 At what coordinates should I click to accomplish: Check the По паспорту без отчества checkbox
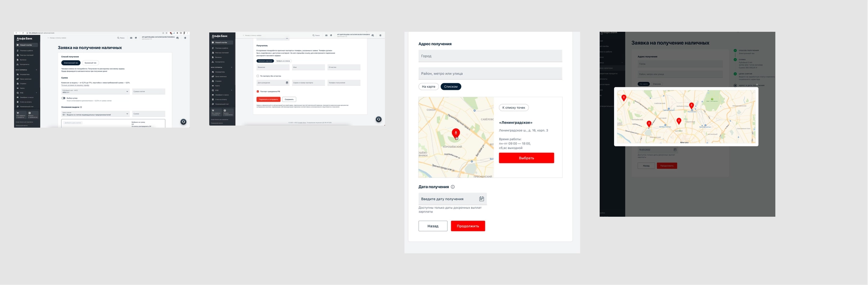[258, 76]
